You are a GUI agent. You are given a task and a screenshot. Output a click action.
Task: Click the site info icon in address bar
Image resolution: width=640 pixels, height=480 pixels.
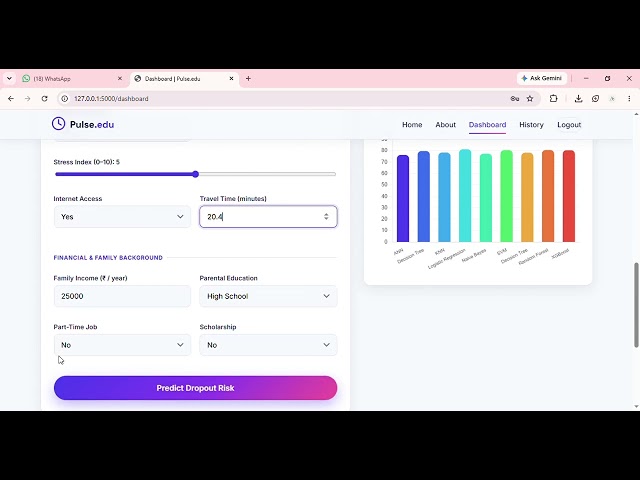coord(64,99)
